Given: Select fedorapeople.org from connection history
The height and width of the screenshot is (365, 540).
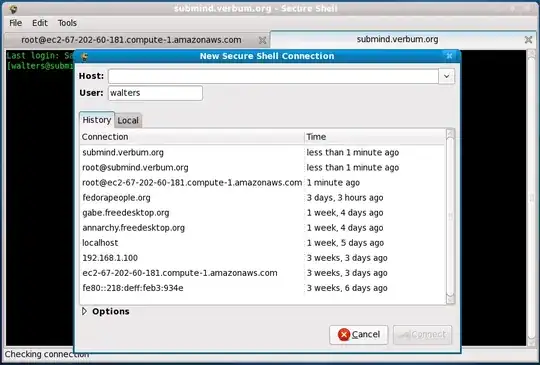Looking at the screenshot, I should tap(262, 198).
